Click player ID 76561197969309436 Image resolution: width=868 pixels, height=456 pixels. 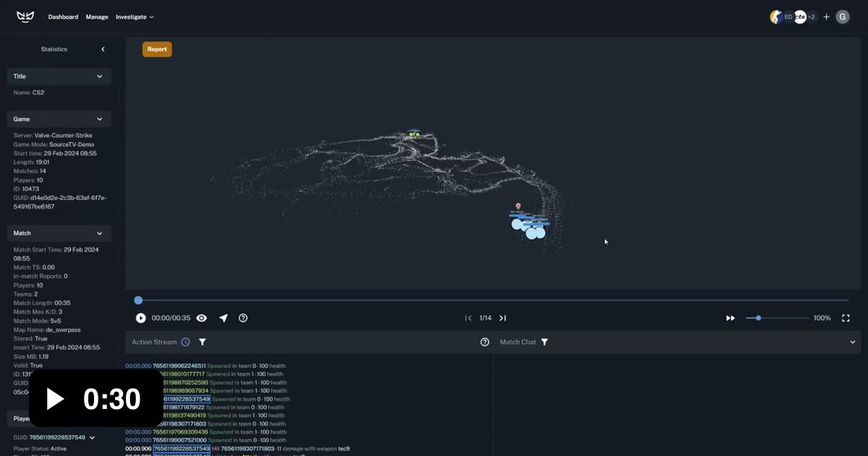[179, 432]
